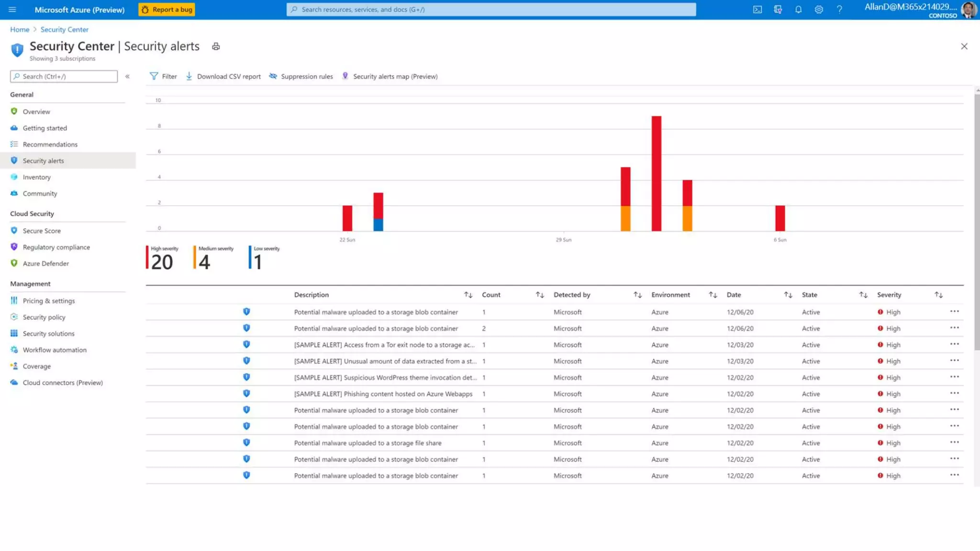Click the tallest red bar in the chart
The height and width of the screenshot is (551, 980).
[x=656, y=173]
